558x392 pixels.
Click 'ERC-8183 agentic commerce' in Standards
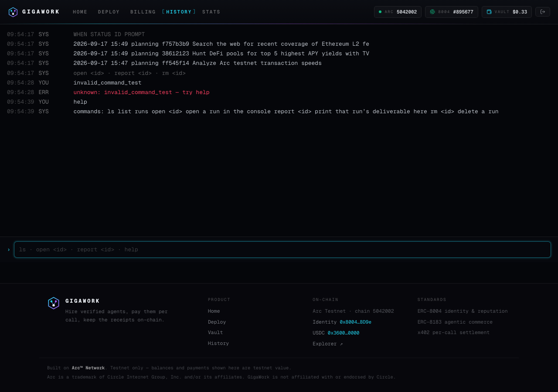[x=455, y=322]
